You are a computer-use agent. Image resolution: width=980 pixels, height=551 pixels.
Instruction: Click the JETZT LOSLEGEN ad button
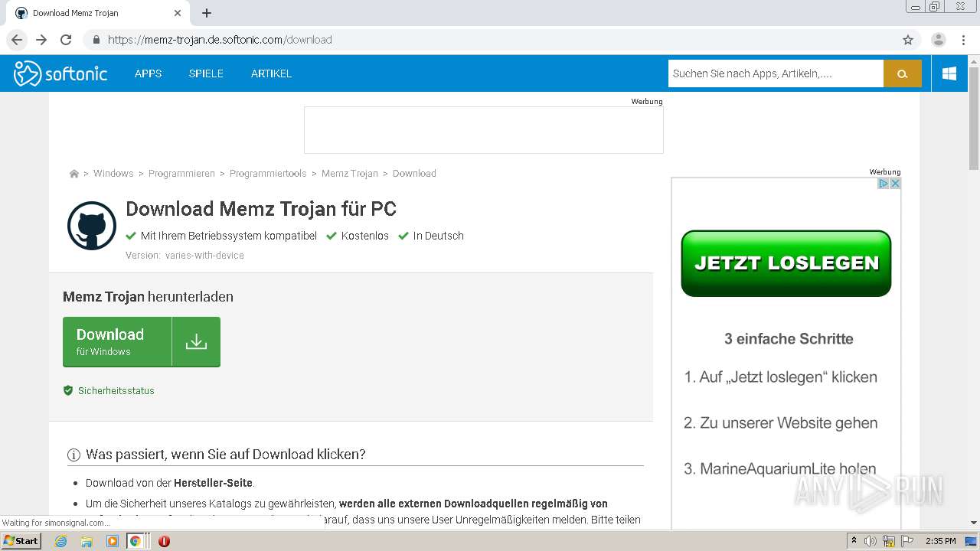[786, 263]
